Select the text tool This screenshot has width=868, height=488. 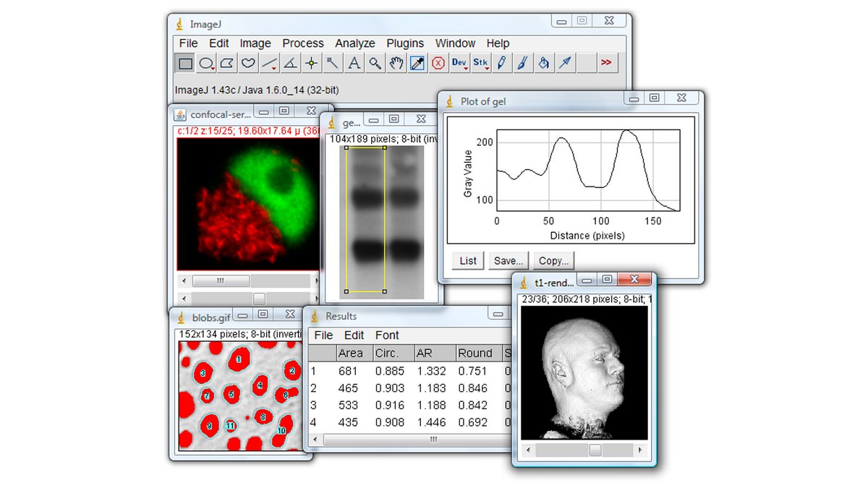coord(353,64)
